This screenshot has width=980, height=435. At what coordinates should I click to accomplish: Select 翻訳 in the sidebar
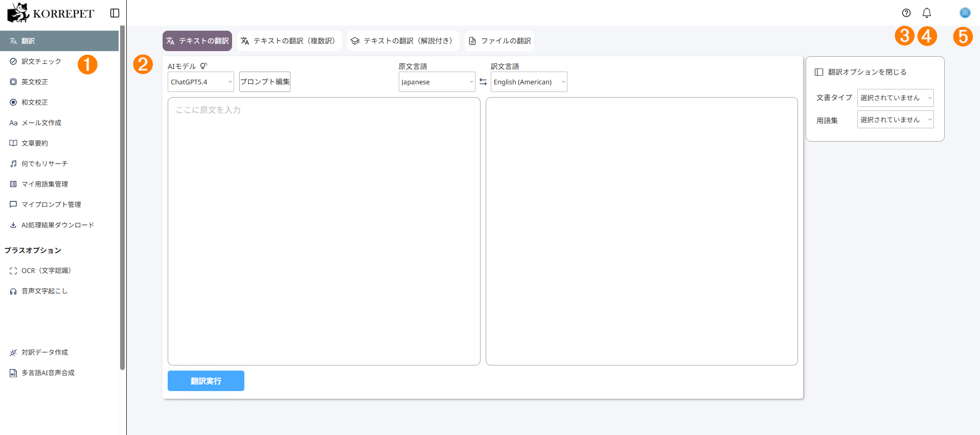59,41
